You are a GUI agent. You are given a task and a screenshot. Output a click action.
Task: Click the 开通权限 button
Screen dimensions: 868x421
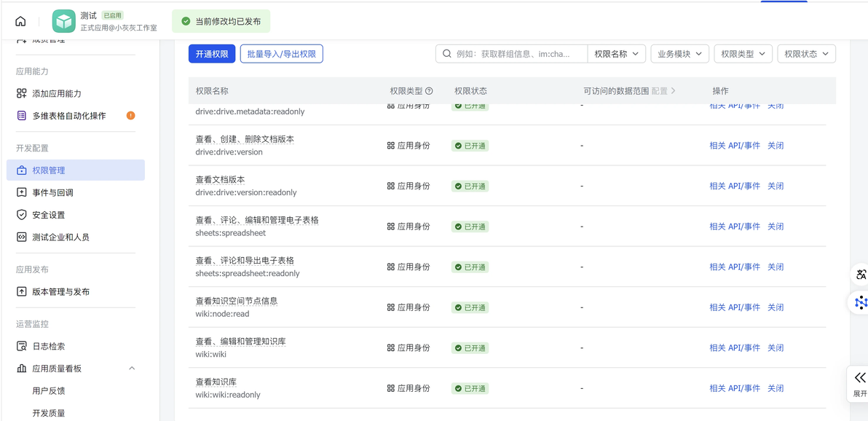click(x=212, y=54)
